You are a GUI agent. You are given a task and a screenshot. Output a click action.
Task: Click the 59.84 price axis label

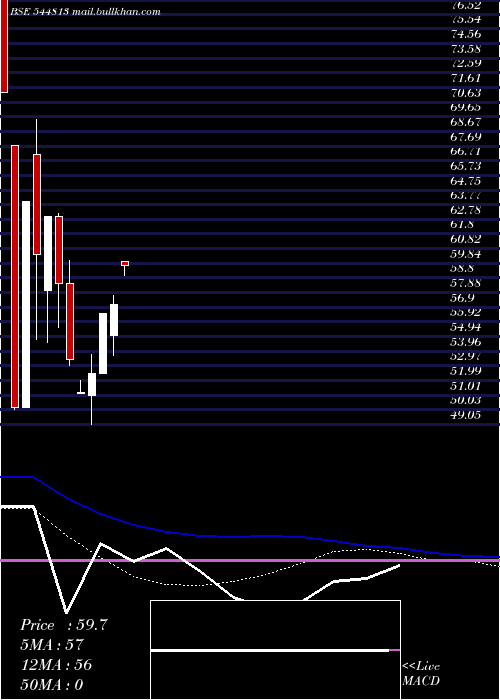pos(466,254)
